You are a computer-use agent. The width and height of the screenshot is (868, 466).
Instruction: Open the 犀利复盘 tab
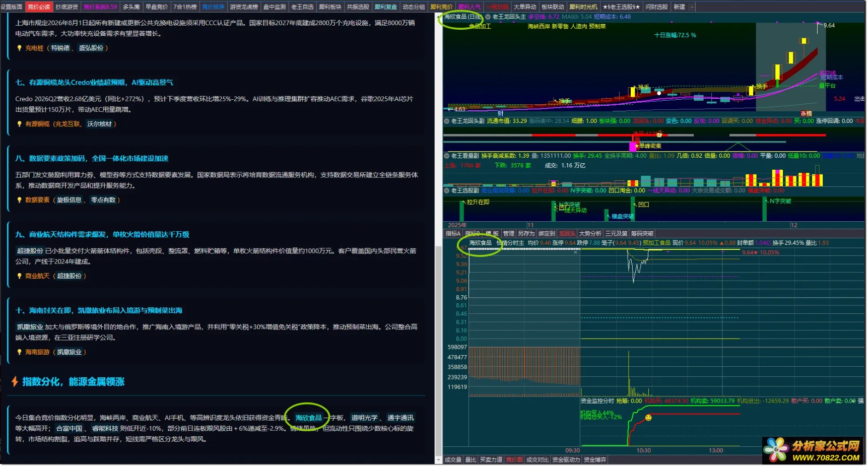tap(385, 7)
